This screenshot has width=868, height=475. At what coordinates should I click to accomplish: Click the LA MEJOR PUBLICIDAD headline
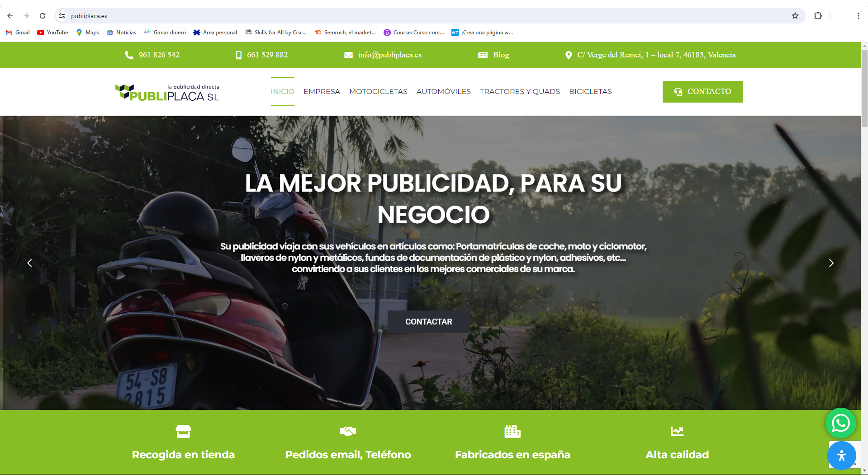pyautogui.click(x=433, y=199)
